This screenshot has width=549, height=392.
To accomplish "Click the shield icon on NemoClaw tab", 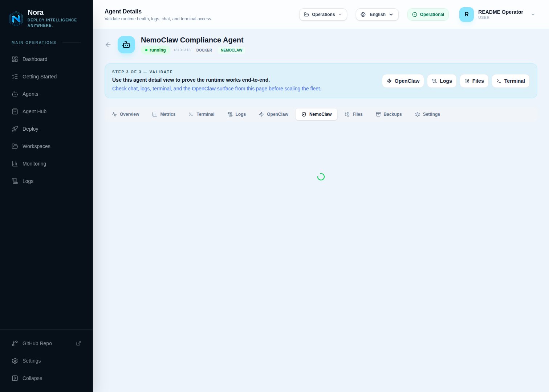I will click(x=304, y=114).
